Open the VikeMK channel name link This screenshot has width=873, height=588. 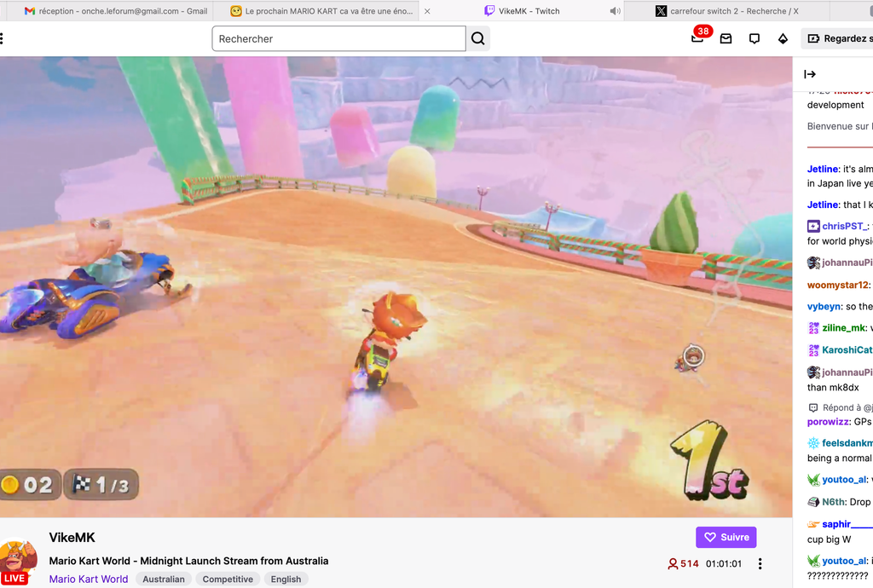point(72,538)
